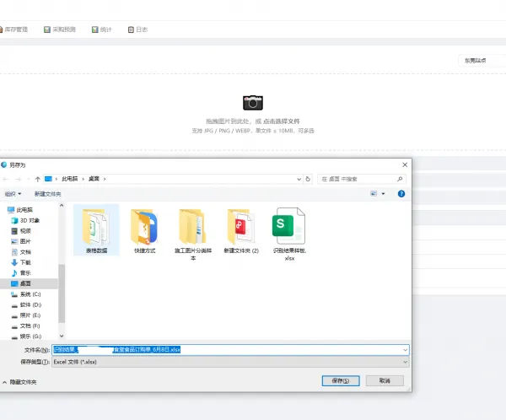The width and height of the screenshot is (506, 420).
Task: Open the view layout options dropdown
Action: [x=384, y=194]
